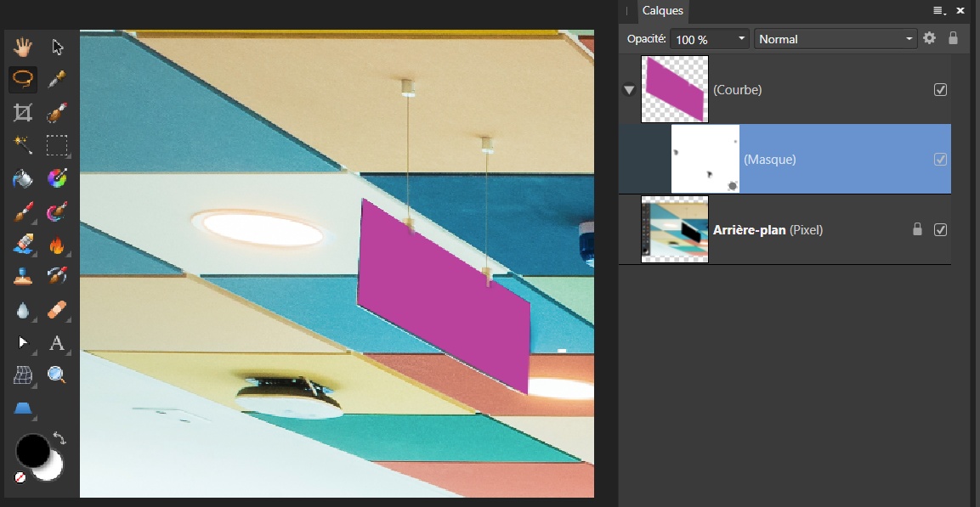
Task: Select the Blur (water drop) tool
Action: 23,310
